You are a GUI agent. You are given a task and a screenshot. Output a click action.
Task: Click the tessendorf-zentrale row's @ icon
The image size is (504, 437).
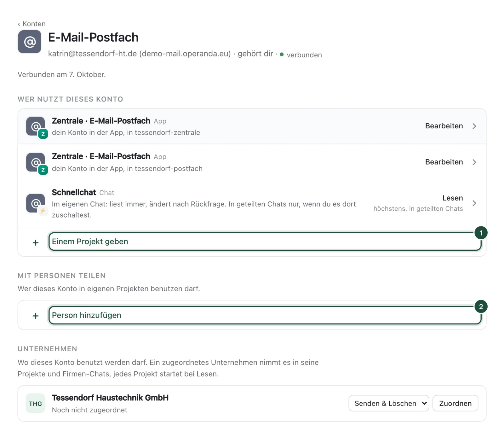tap(36, 126)
